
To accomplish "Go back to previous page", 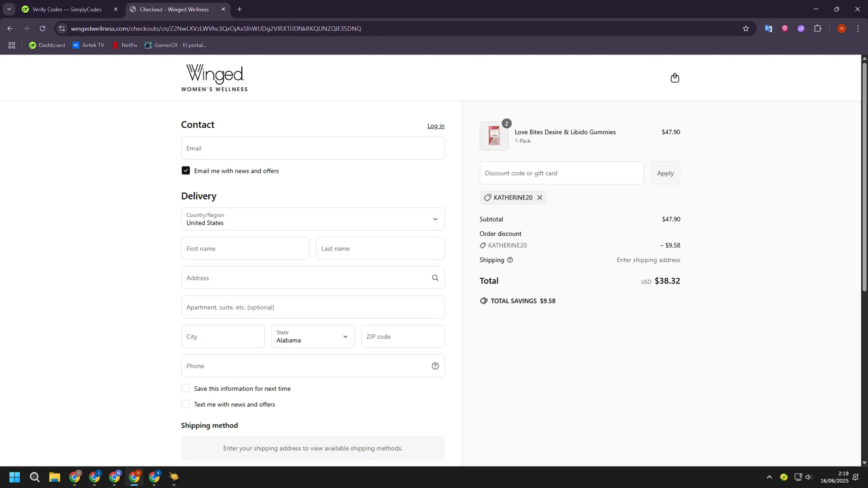I will [10, 28].
